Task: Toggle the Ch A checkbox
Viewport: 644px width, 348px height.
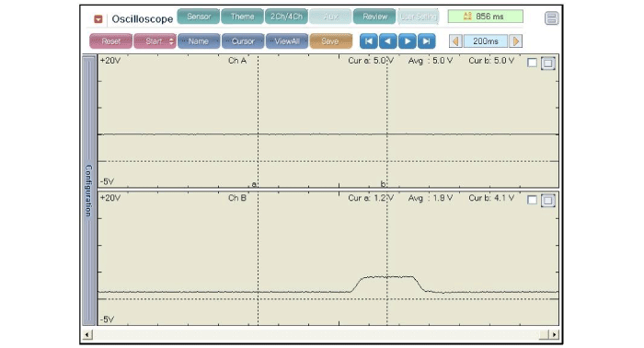Action: [532, 63]
